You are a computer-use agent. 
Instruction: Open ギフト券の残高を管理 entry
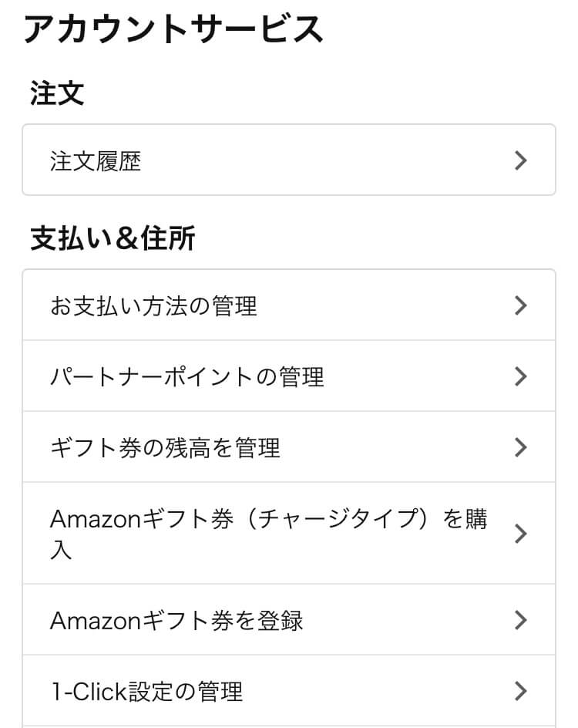coord(288,447)
